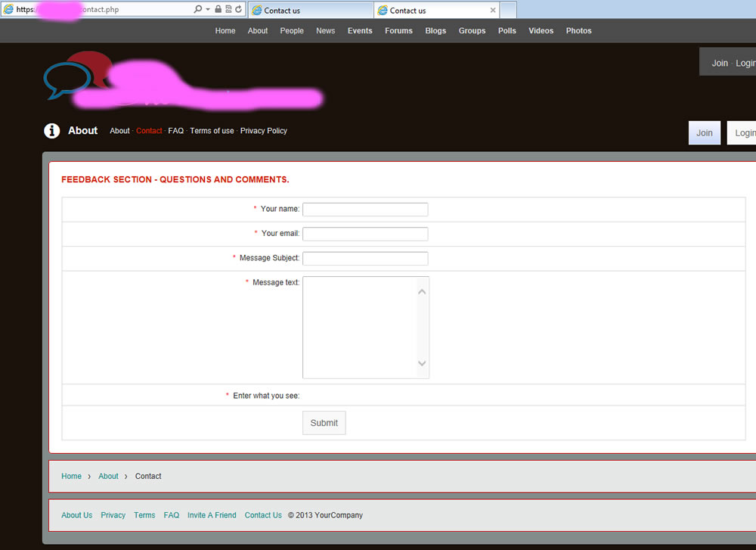756x550 pixels.
Task: Click the message text scroll down arrow
Action: coord(423,364)
